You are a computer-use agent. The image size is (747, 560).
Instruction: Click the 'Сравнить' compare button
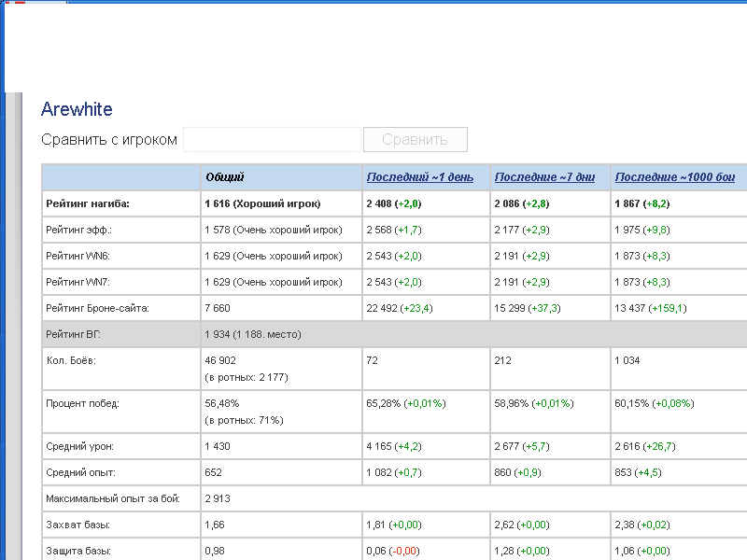415,140
